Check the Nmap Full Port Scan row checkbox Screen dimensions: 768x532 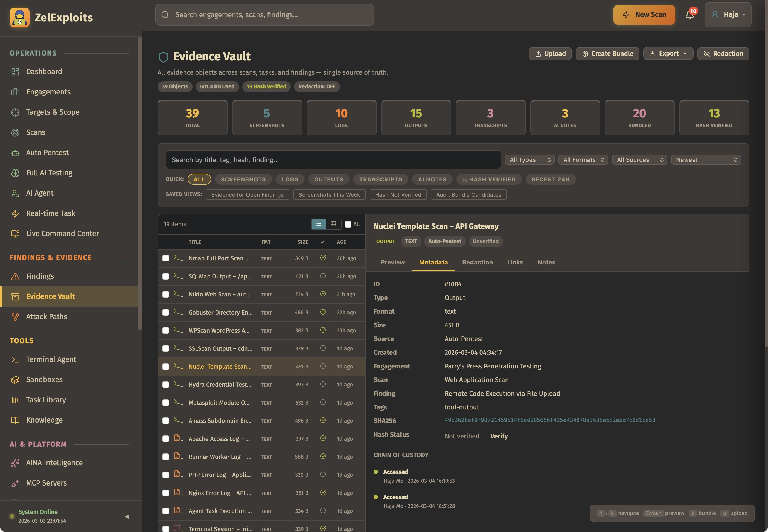(166, 258)
